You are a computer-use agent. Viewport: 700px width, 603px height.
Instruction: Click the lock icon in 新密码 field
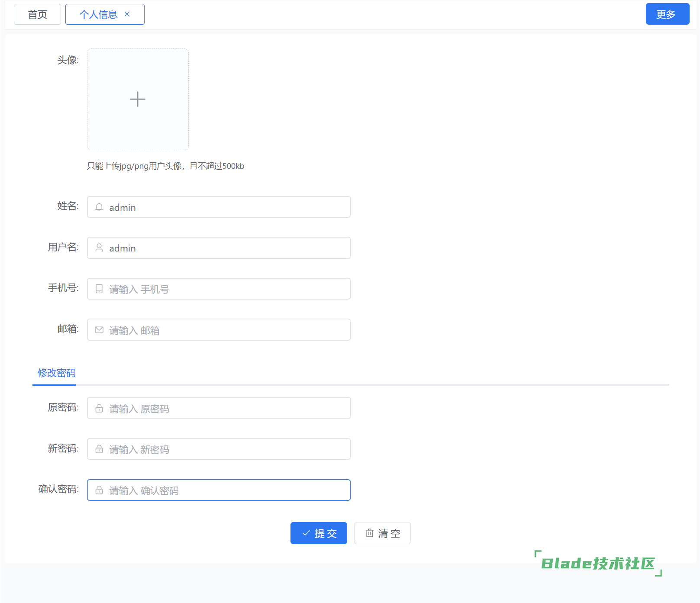click(99, 449)
